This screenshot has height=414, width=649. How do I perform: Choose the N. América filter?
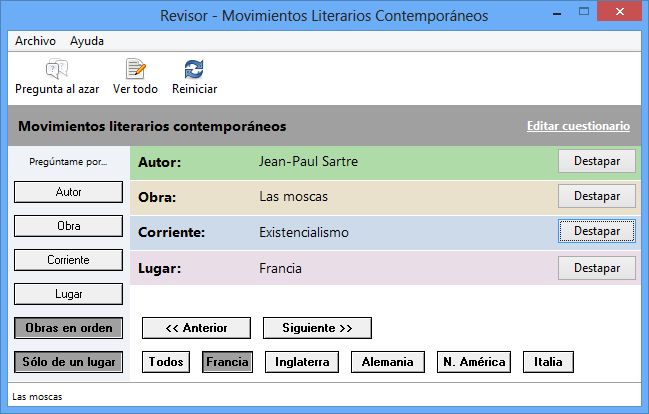474,362
